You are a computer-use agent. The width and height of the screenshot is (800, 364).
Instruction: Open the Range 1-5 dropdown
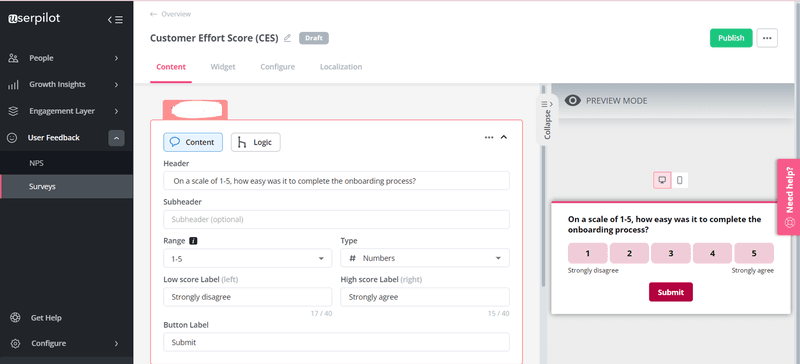click(x=247, y=258)
